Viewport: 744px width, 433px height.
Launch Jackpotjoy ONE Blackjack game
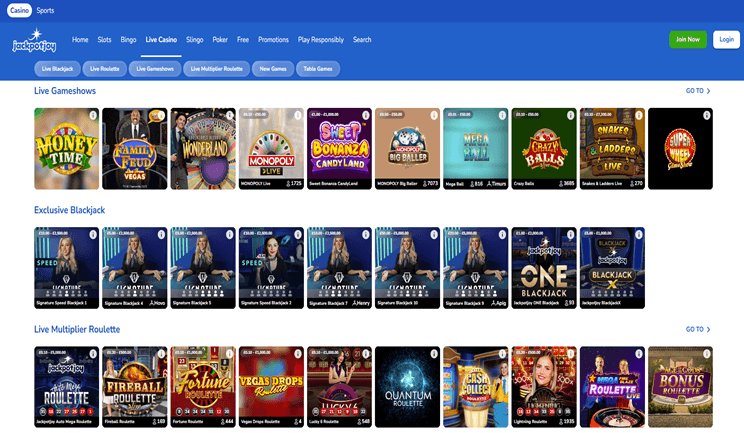(544, 268)
